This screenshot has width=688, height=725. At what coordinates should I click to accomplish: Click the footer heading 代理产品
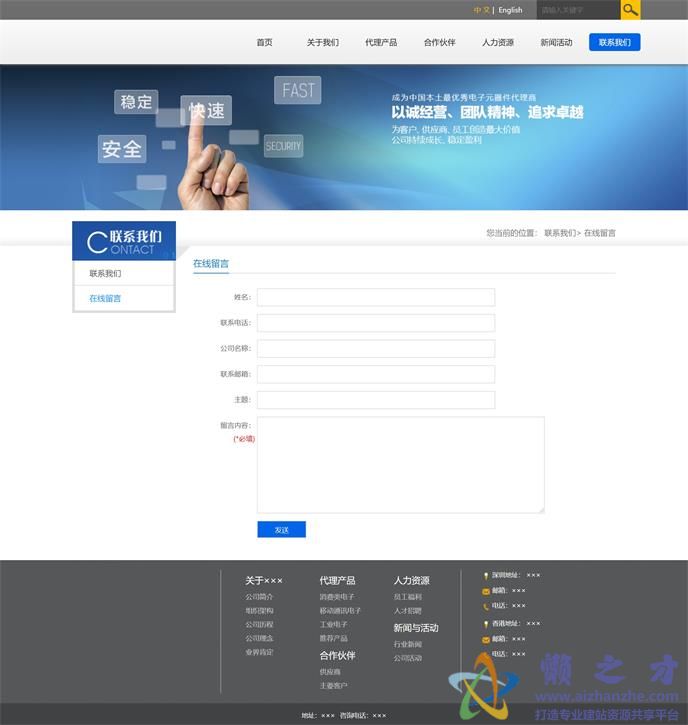pyautogui.click(x=337, y=581)
